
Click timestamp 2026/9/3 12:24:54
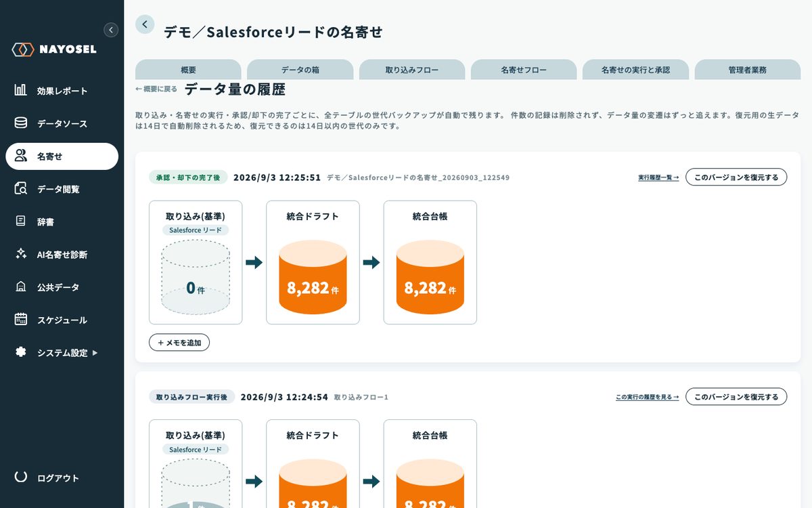click(x=285, y=397)
